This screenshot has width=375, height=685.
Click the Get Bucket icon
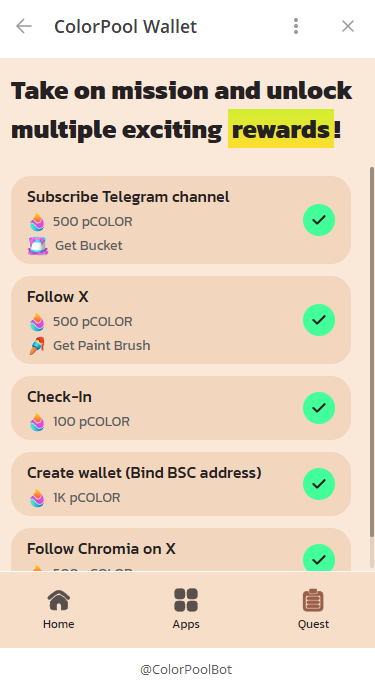pos(38,246)
